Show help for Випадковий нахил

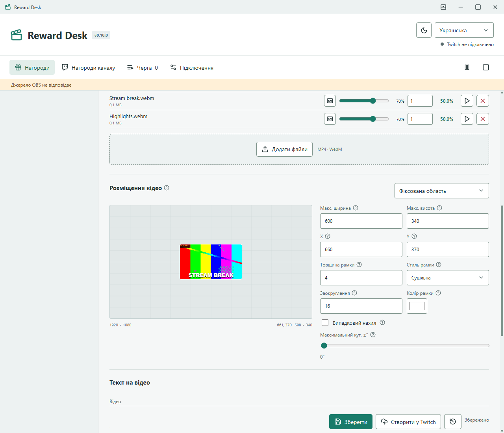point(382,322)
